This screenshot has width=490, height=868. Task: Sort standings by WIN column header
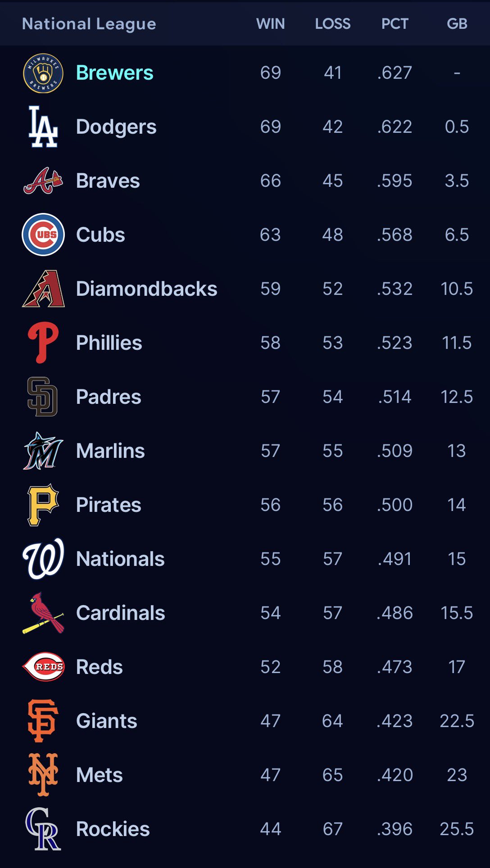(x=271, y=24)
